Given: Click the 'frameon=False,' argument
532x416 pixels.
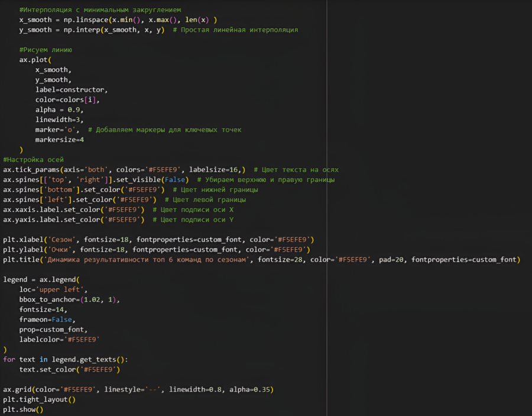Looking at the screenshot, I should (47, 320).
